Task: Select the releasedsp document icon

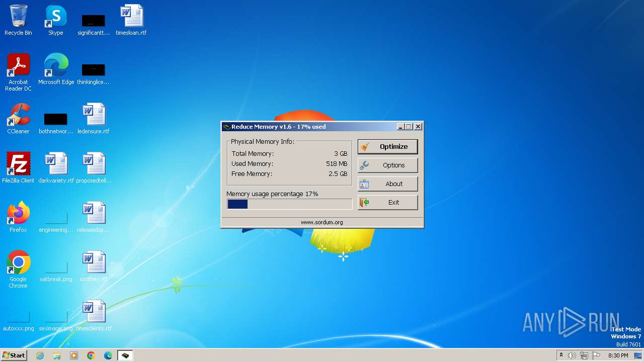Action: tap(94, 217)
